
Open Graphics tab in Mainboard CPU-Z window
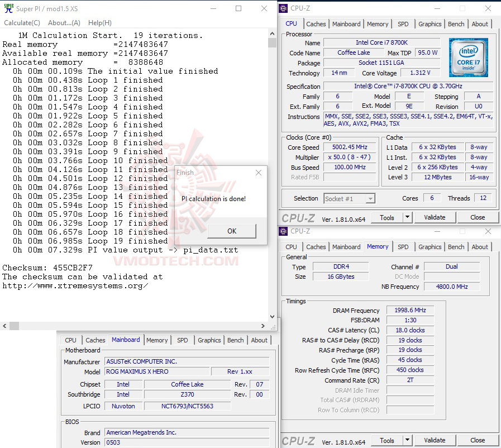(209, 340)
